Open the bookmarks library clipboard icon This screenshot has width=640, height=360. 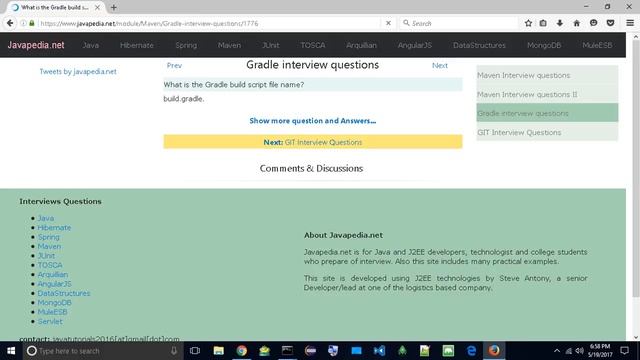(543, 23)
